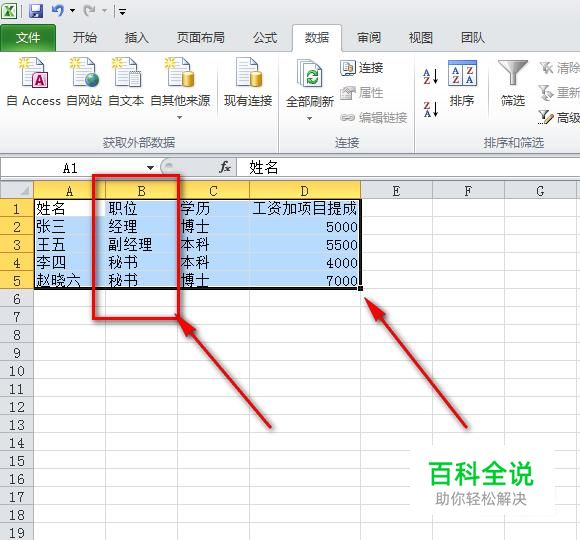
Task: Sort ascending A to Z
Action: click(431, 76)
